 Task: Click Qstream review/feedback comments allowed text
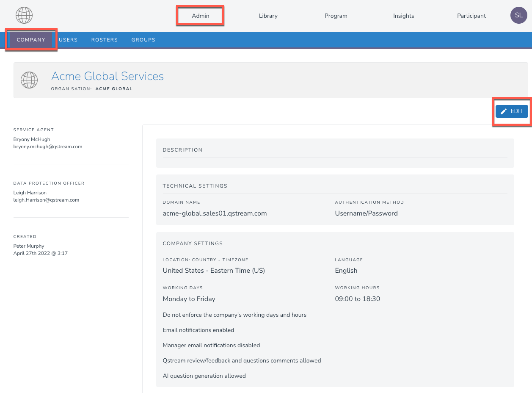242,360
